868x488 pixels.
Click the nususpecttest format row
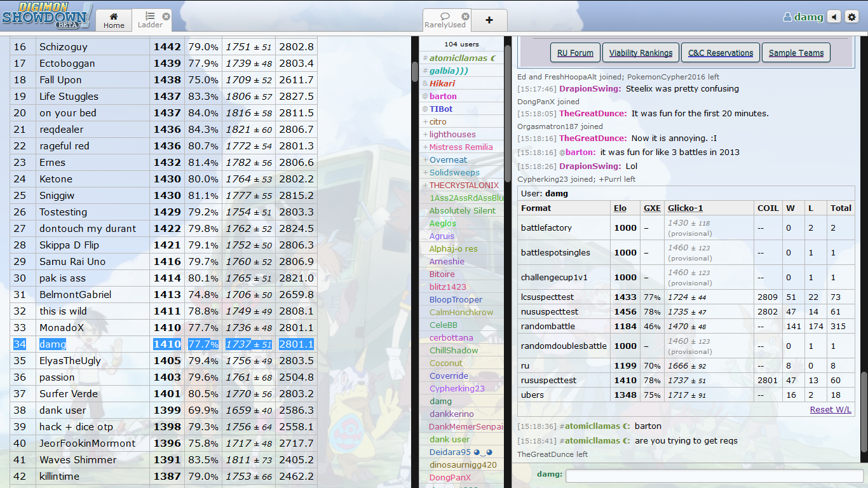click(x=686, y=312)
